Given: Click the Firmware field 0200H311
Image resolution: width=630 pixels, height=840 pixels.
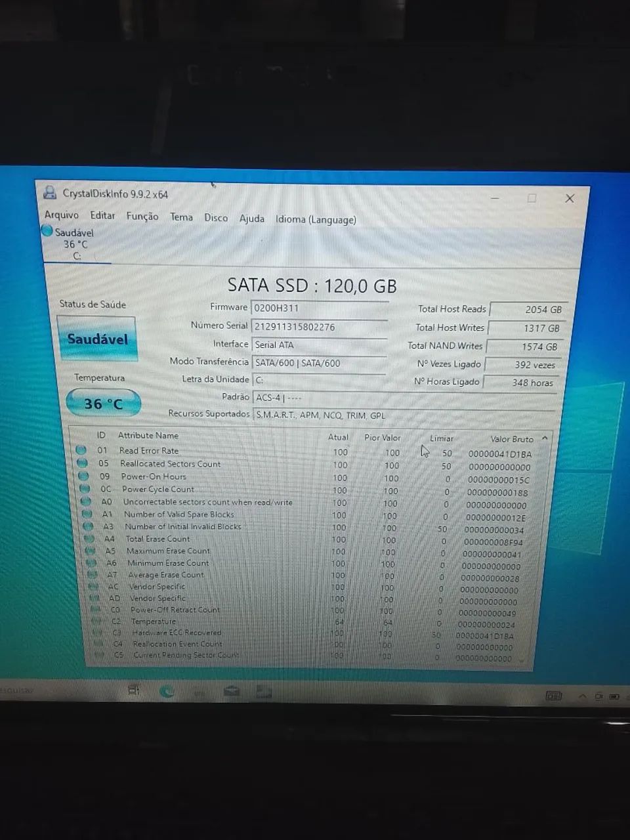Looking at the screenshot, I should (x=320, y=308).
